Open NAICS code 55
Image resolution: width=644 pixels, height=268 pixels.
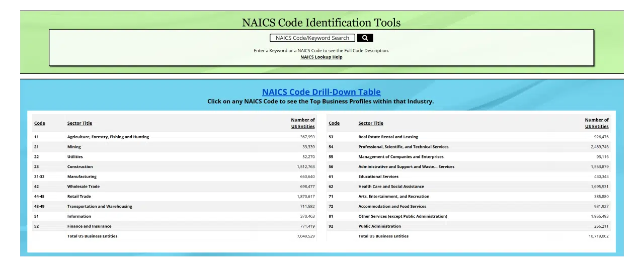coord(331,157)
